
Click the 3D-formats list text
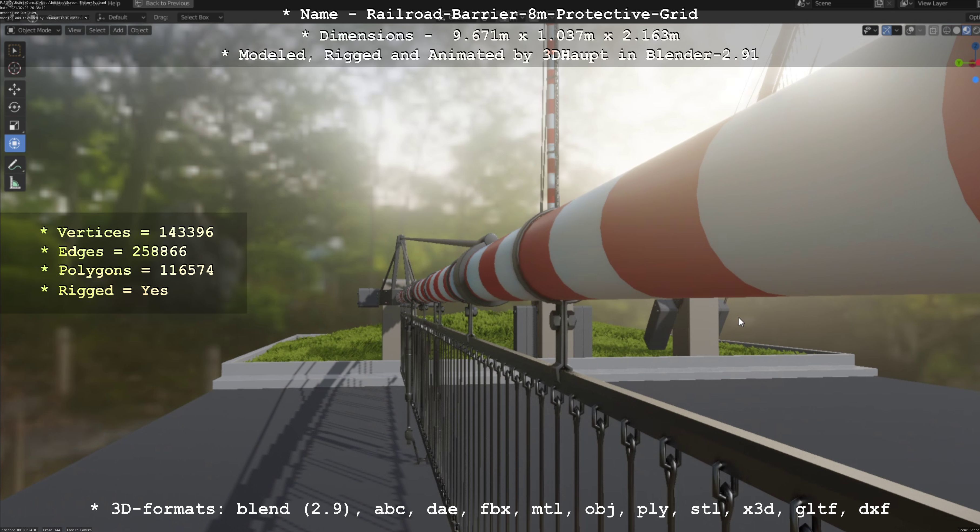pos(490,509)
